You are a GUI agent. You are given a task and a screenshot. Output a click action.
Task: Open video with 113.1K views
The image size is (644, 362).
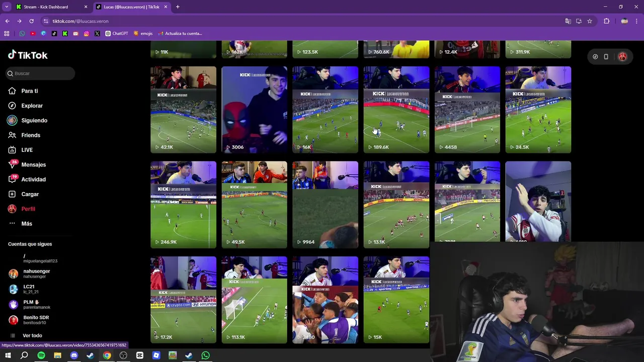pyautogui.click(x=254, y=300)
